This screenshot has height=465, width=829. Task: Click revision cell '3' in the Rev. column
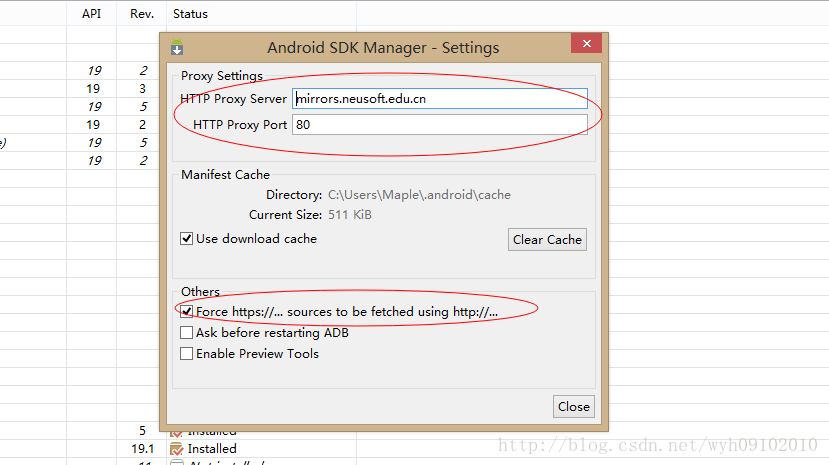click(142, 89)
